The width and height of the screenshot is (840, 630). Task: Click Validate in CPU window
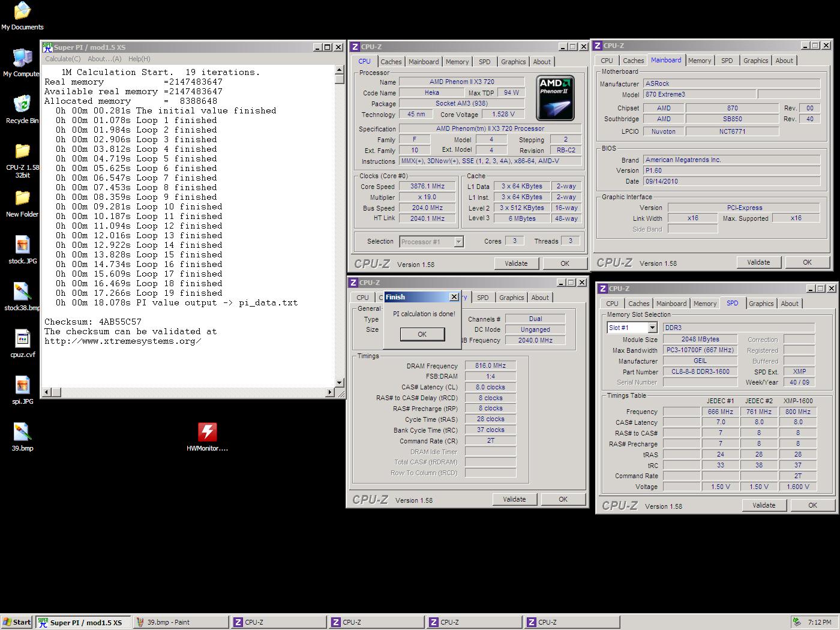[x=516, y=263]
